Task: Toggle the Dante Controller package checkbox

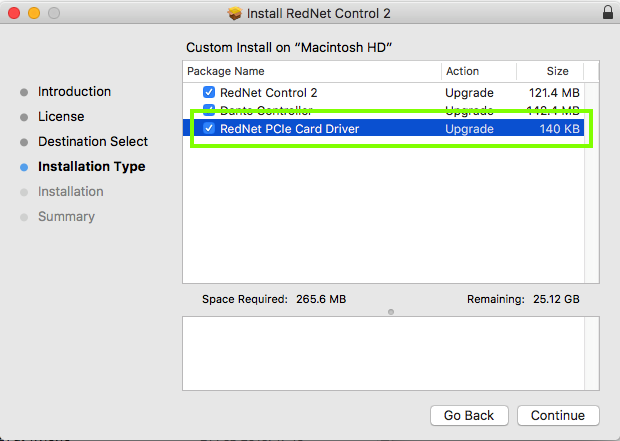Action: point(209,110)
